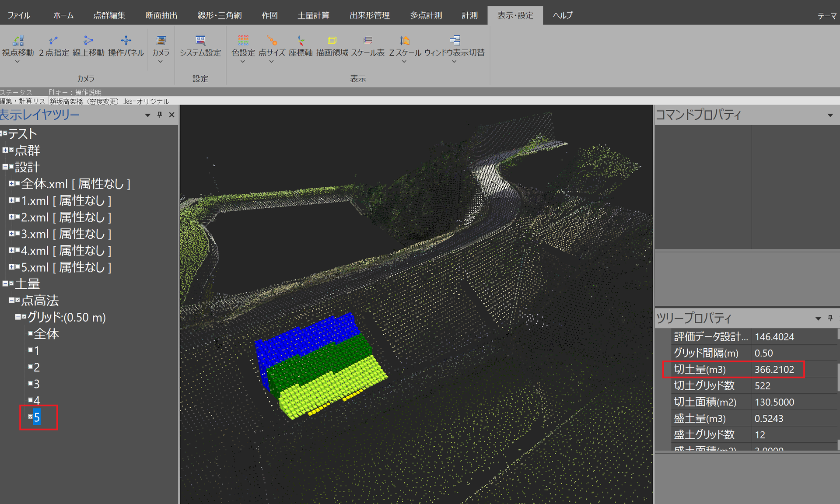Switch to the ホーム tab
This screenshot has width=840, height=504.
pos(63,15)
